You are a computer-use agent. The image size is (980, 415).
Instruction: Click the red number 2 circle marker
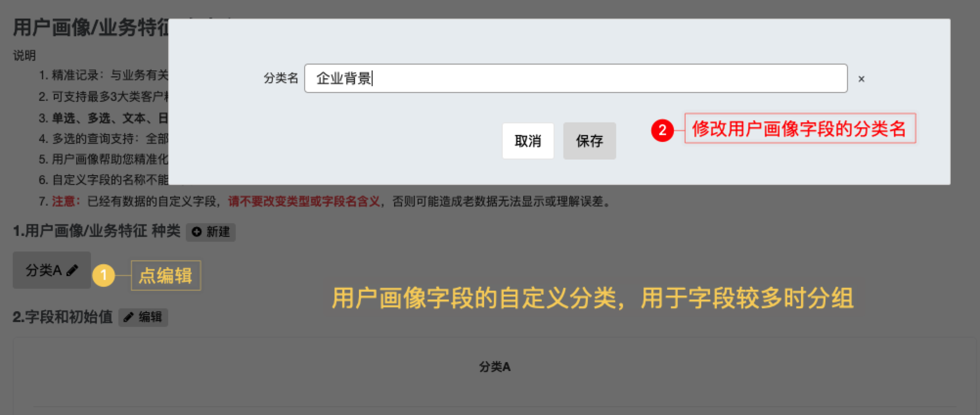pyautogui.click(x=663, y=130)
